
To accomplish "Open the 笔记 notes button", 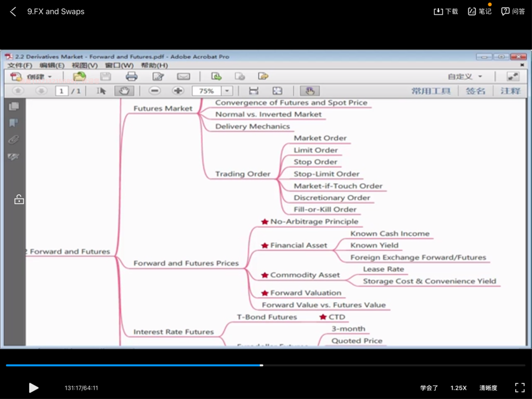I will click(x=480, y=11).
